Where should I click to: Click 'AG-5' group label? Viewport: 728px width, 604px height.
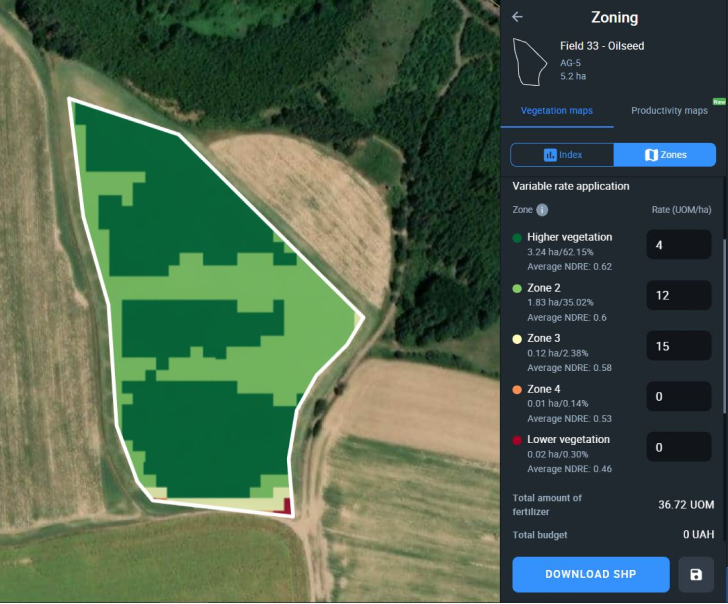pyautogui.click(x=570, y=63)
